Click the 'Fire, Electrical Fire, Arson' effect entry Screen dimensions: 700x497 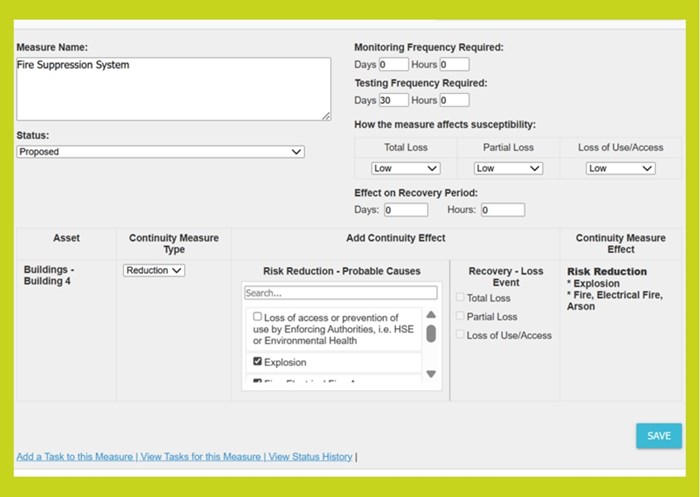pyautogui.click(x=615, y=301)
